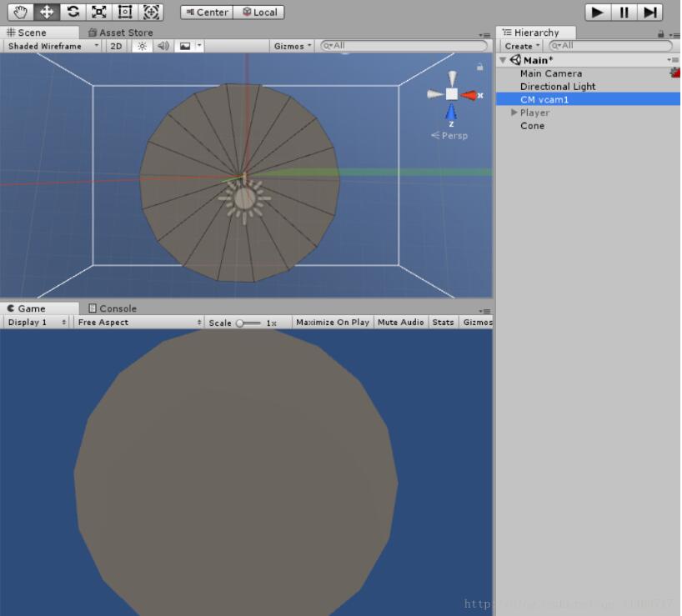Toggle 2D scene view mode

pos(116,46)
